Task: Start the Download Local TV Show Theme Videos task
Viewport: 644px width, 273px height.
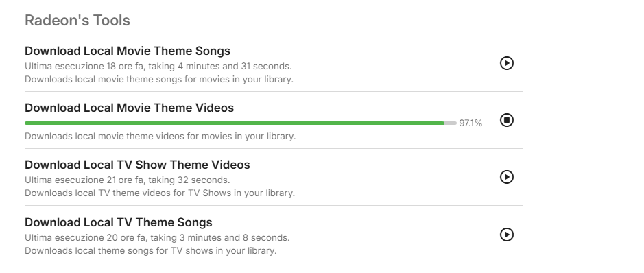Action: pos(506,177)
